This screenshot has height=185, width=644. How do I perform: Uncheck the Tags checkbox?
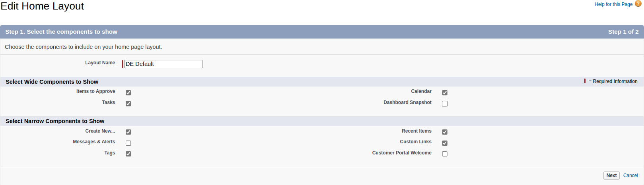point(128,154)
